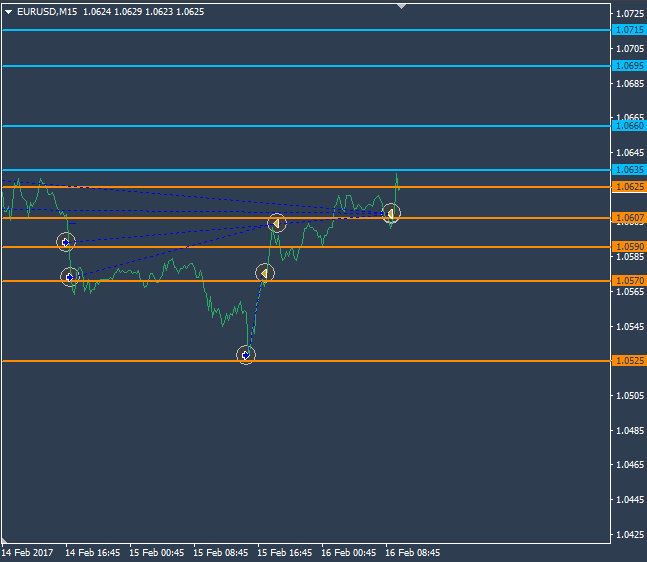
Task: Click the 1.0705 price scale value
Action: (630, 49)
